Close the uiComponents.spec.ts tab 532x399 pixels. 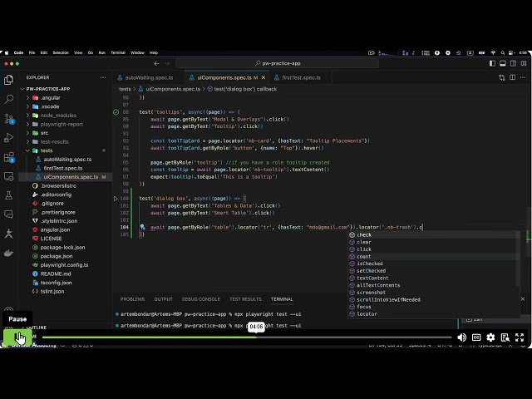click(x=264, y=77)
